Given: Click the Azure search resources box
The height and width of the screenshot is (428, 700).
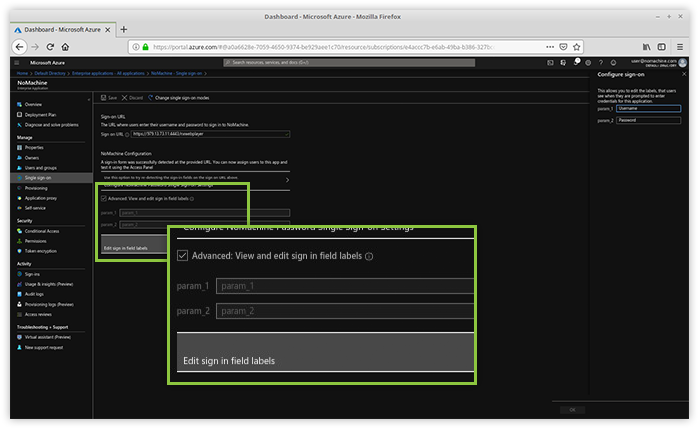Looking at the screenshot, I should (x=349, y=62).
